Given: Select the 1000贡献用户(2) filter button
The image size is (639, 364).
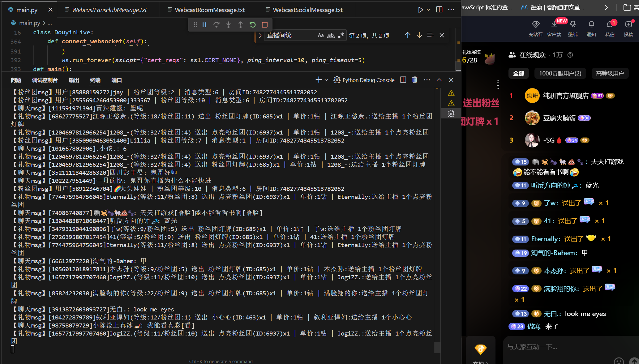Looking at the screenshot, I should (x=560, y=73).
